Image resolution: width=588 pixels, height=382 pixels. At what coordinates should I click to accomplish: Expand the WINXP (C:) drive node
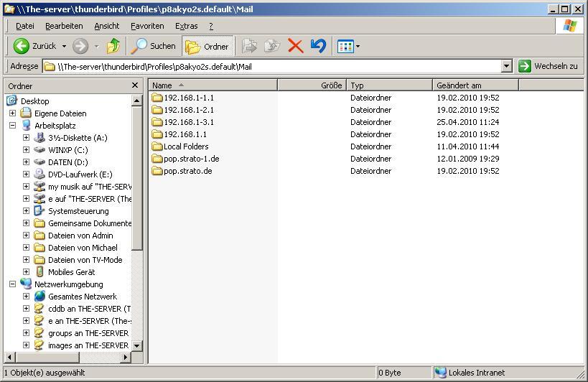[26, 150]
